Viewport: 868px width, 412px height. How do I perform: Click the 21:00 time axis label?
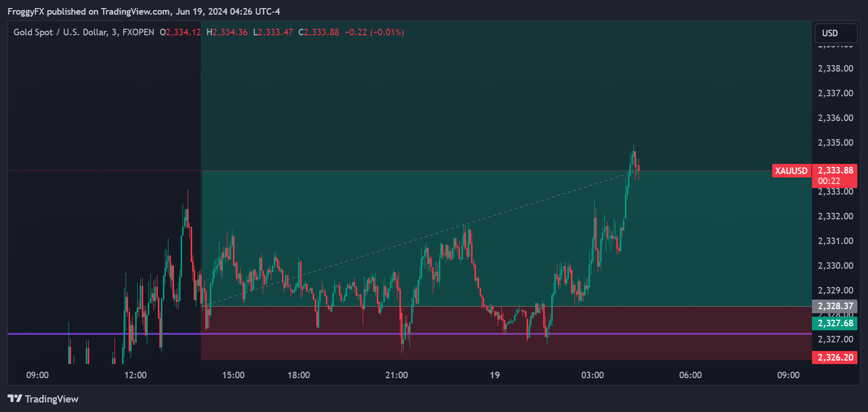click(x=396, y=375)
